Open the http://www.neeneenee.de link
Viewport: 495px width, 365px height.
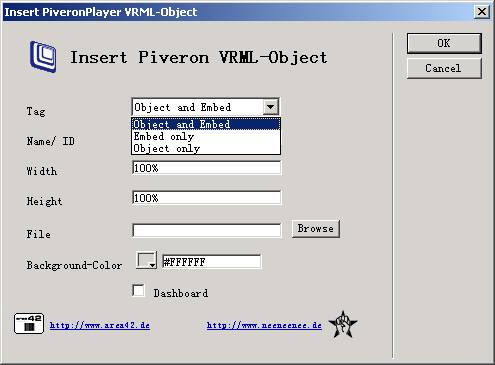point(264,325)
